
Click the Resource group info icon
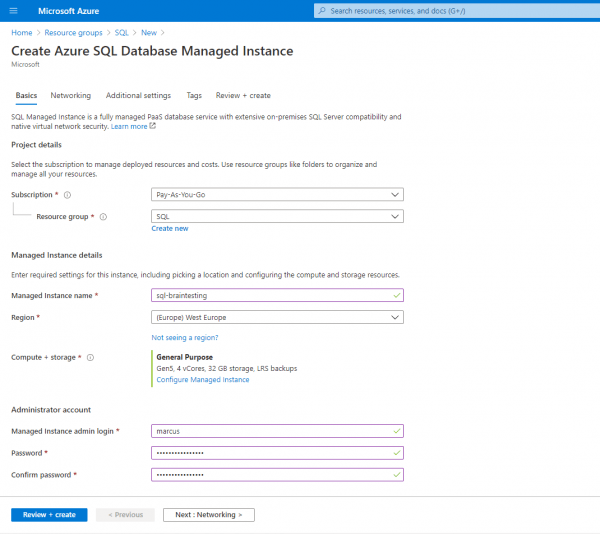[103, 217]
